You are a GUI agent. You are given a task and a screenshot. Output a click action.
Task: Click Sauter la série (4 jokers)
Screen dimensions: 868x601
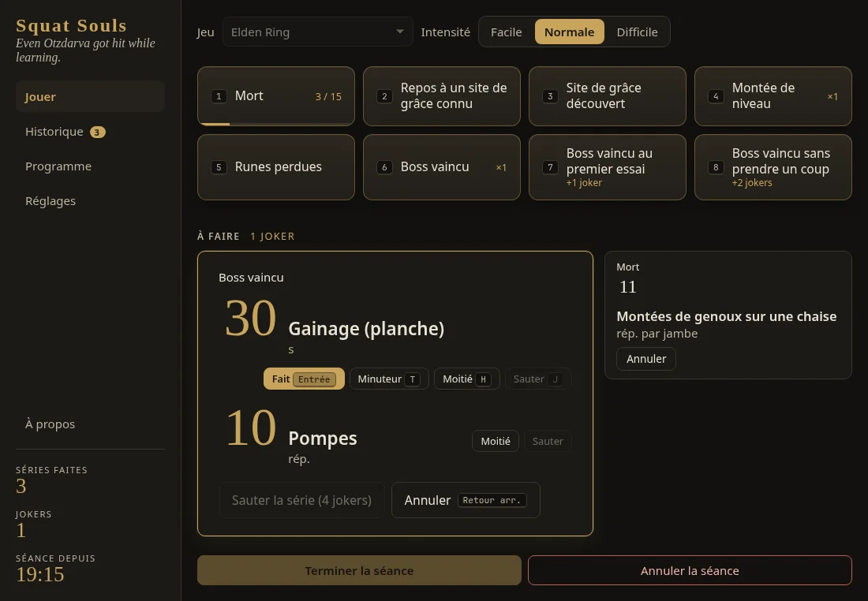[x=301, y=500]
